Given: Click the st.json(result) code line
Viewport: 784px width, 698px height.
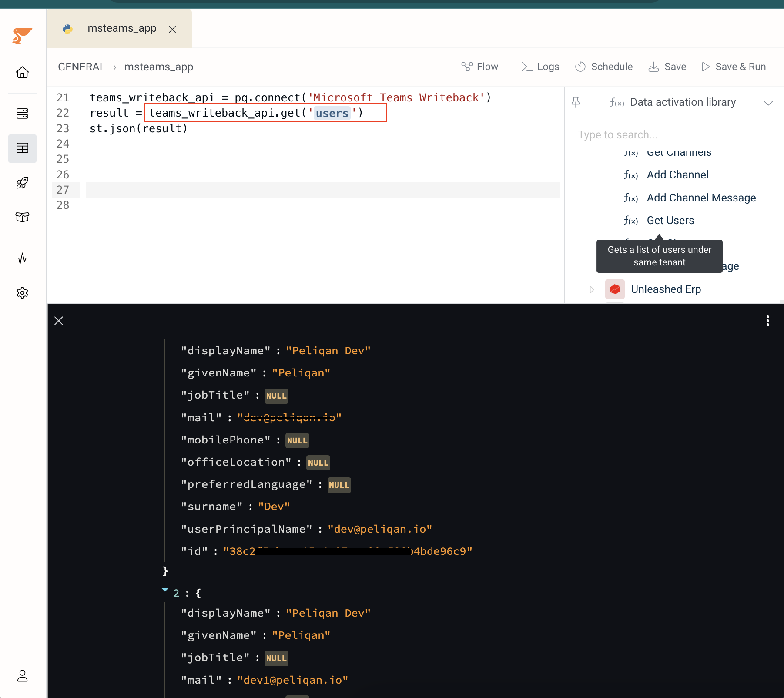Looking at the screenshot, I should click(138, 128).
